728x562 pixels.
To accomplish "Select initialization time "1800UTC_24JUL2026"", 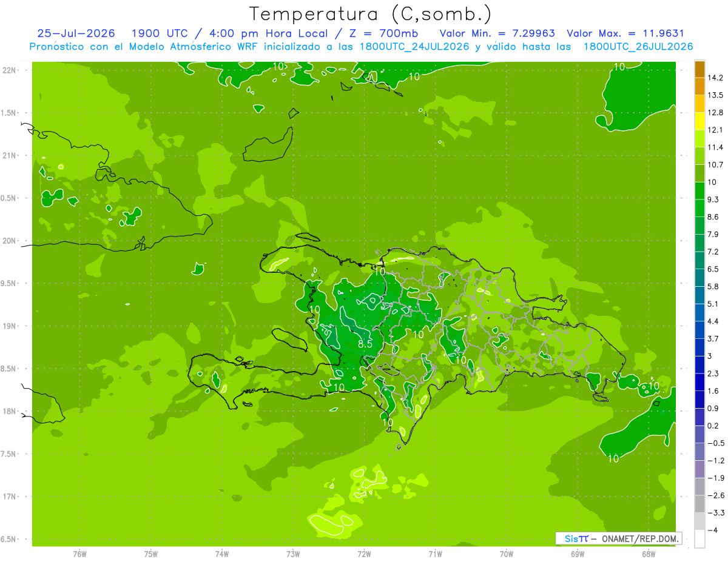I will coord(414,47).
